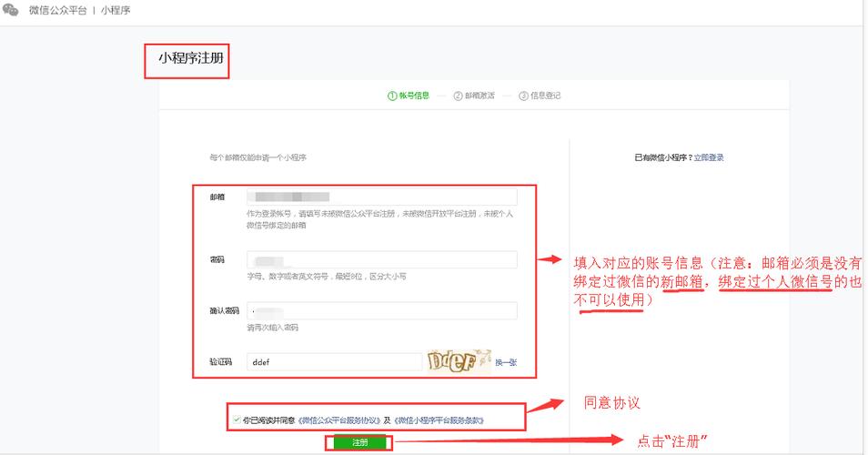
Task: Click the 已有微信小程序？ text
Action: pyautogui.click(x=663, y=157)
